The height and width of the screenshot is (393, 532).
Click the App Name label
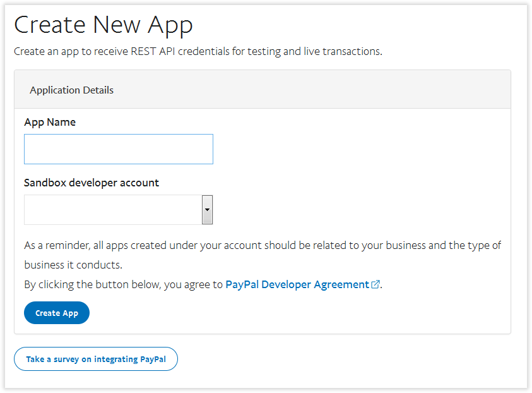click(x=50, y=123)
